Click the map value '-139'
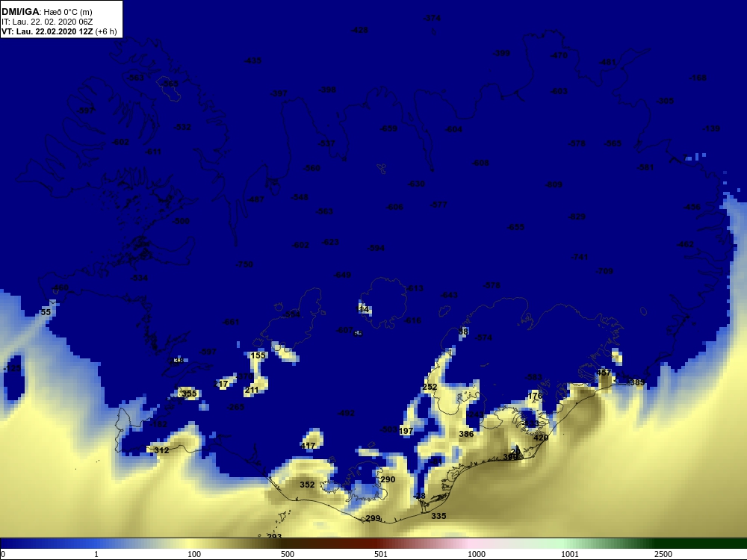 (711, 128)
